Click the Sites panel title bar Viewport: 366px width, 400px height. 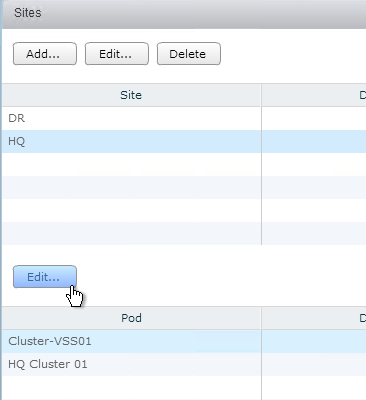[184, 13]
